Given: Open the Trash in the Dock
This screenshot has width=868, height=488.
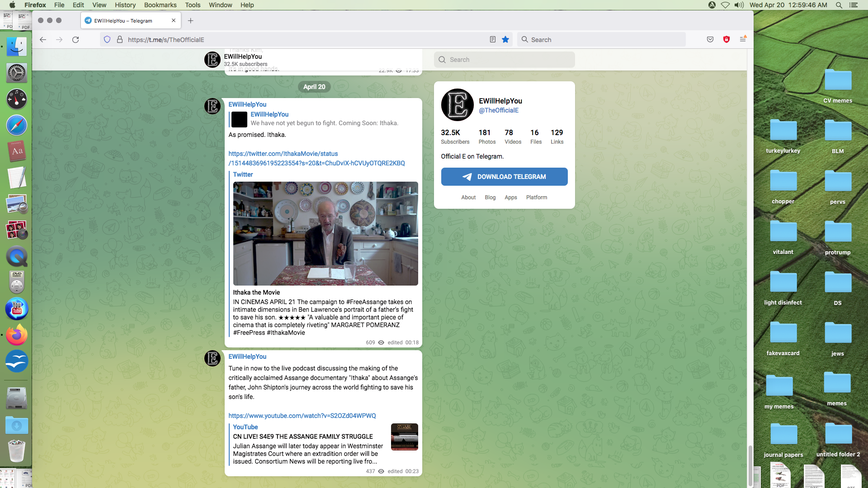Looking at the screenshot, I should [17, 451].
